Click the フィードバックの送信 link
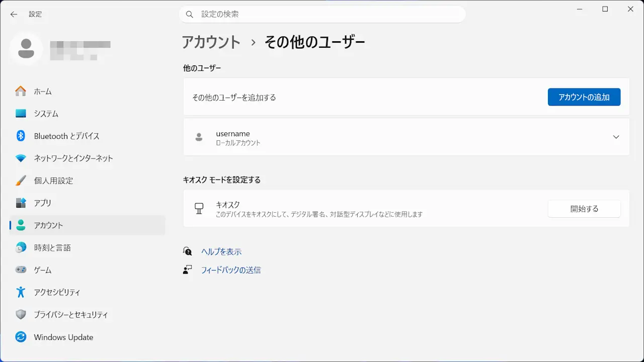This screenshot has width=644, height=362. coord(230,270)
